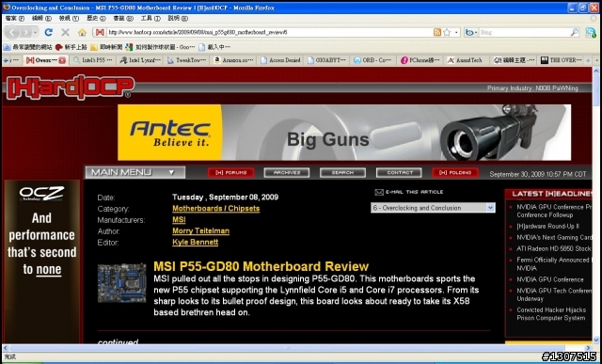
Task: Click the Antec Big Guns banner ad
Action: point(344,133)
